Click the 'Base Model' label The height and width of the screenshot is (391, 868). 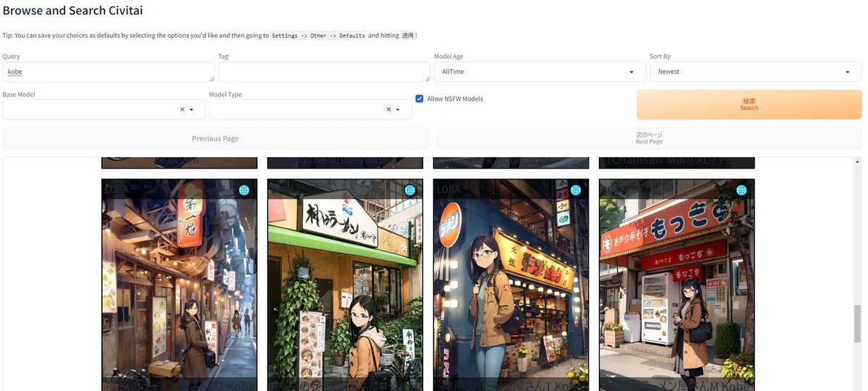tap(19, 95)
